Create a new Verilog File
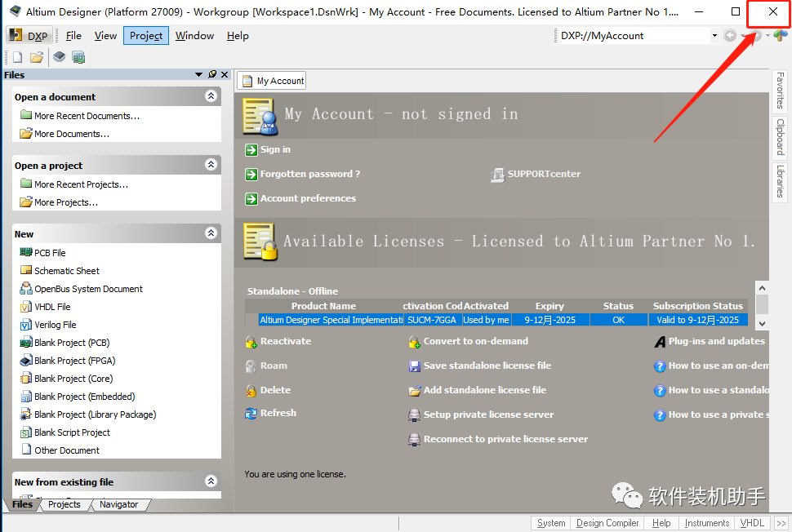This screenshot has width=792, height=532. [55, 325]
